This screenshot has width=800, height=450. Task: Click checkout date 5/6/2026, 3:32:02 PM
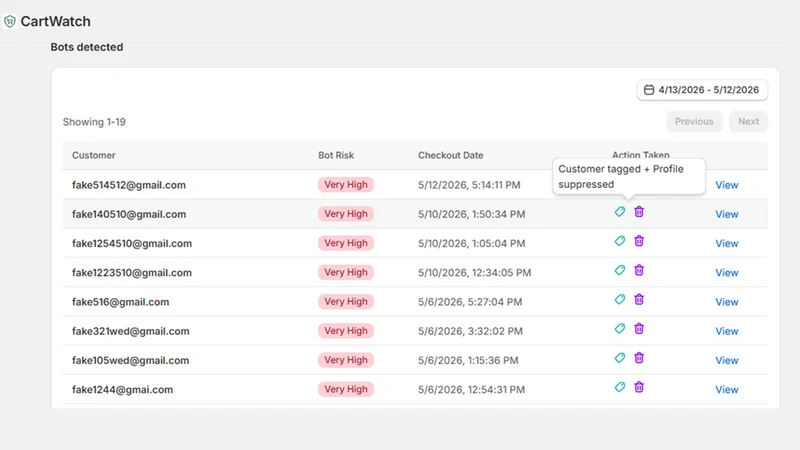[x=470, y=331]
